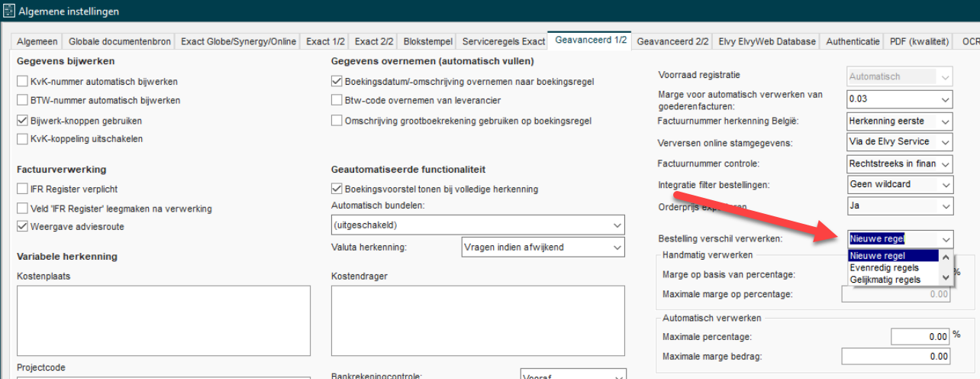Choose Evenredig regels from the open list
The image size is (980, 379).
884,268
